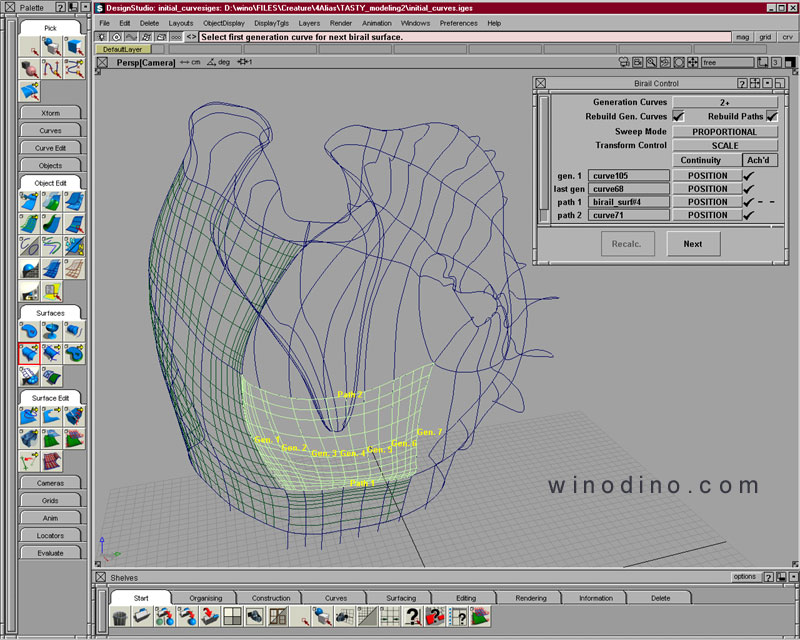Toggle the Rebuild Gen. Curves checkbox
This screenshot has width=800, height=640.
click(678, 117)
